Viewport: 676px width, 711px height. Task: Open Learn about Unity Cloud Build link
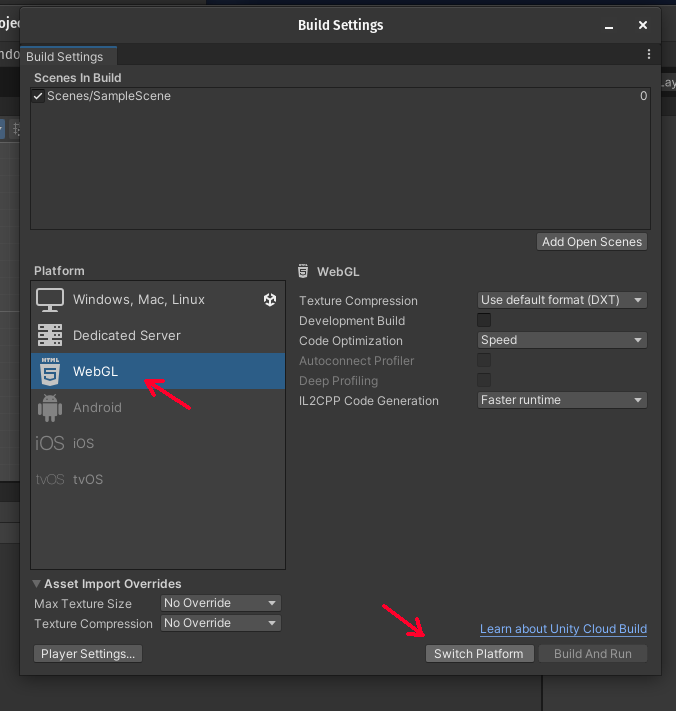(x=563, y=629)
